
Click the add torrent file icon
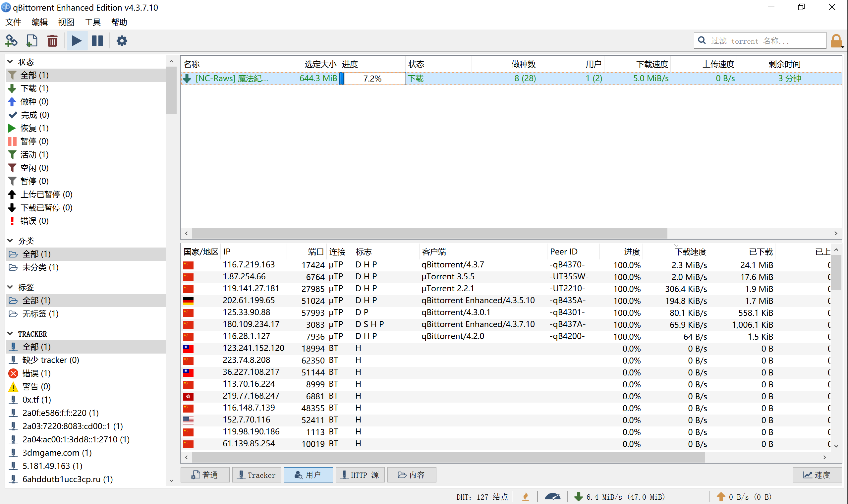(31, 41)
